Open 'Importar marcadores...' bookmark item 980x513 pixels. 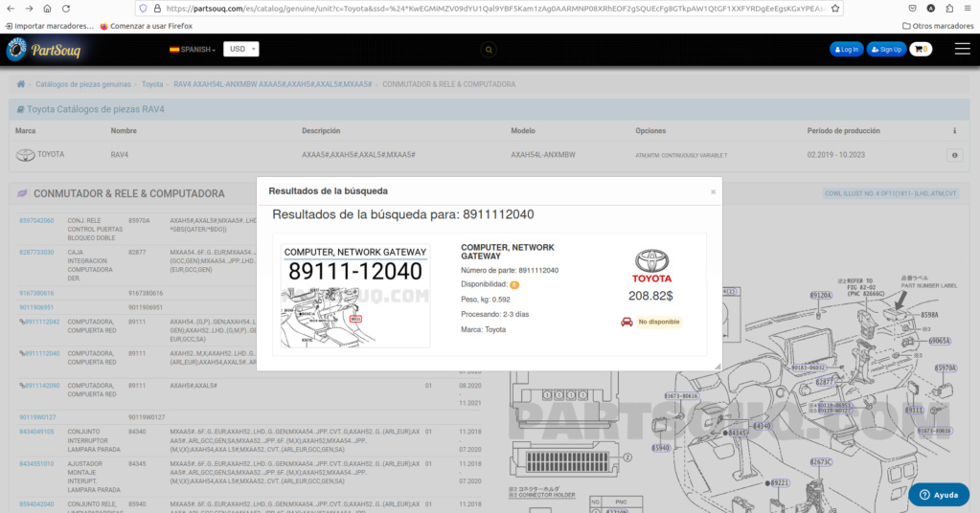pos(49,26)
